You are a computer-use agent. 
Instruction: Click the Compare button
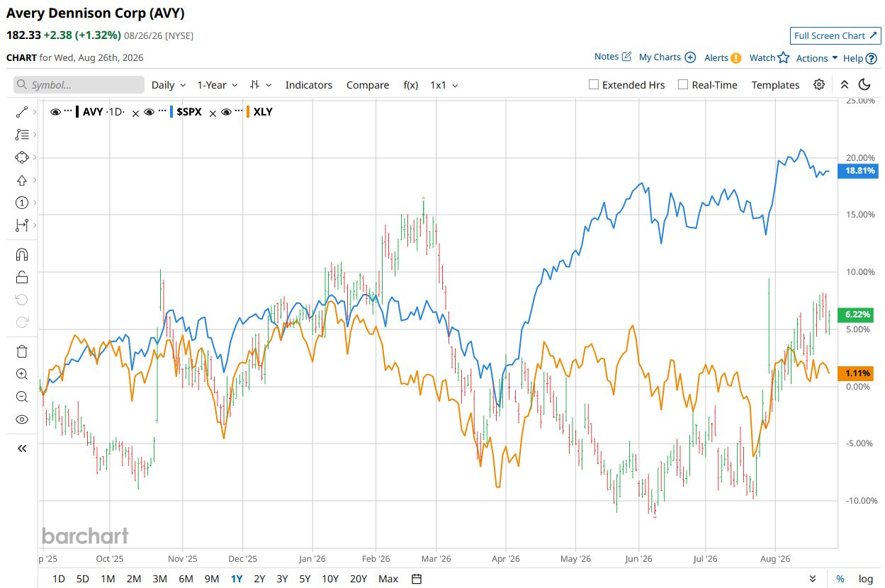(x=368, y=84)
